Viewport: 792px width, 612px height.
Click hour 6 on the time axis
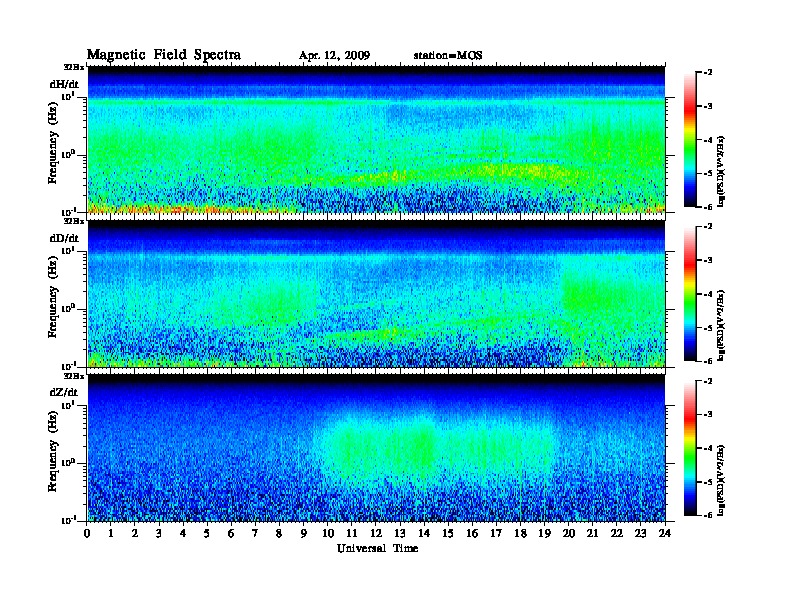[231, 533]
